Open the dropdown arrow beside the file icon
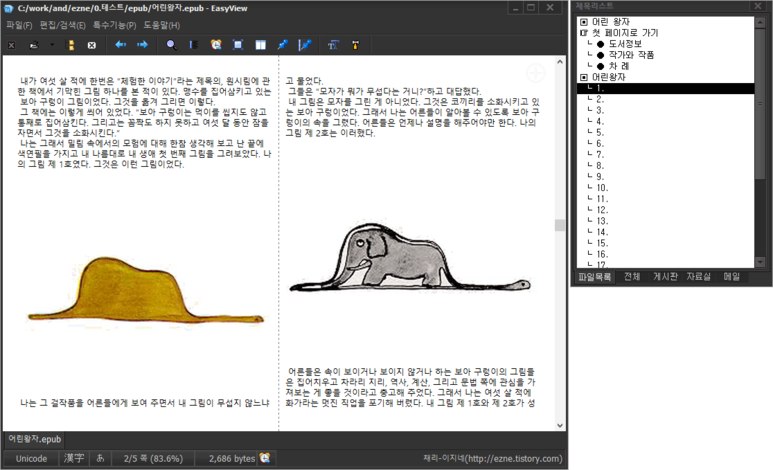Image resolution: width=773 pixels, height=470 pixels. point(52,45)
